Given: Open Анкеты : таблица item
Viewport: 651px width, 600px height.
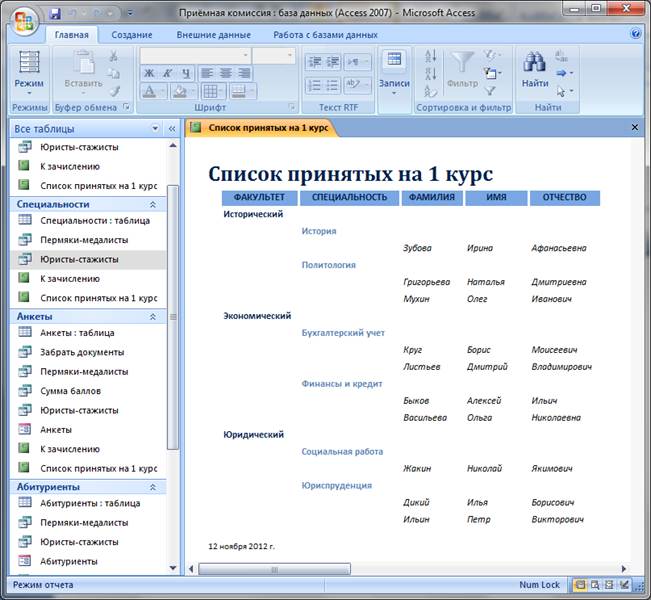Looking at the screenshot, I should tap(88, 333).
